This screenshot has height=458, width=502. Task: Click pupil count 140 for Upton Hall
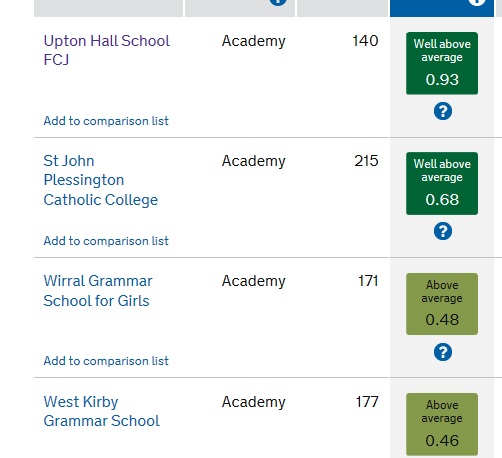(x=365, y=41)
